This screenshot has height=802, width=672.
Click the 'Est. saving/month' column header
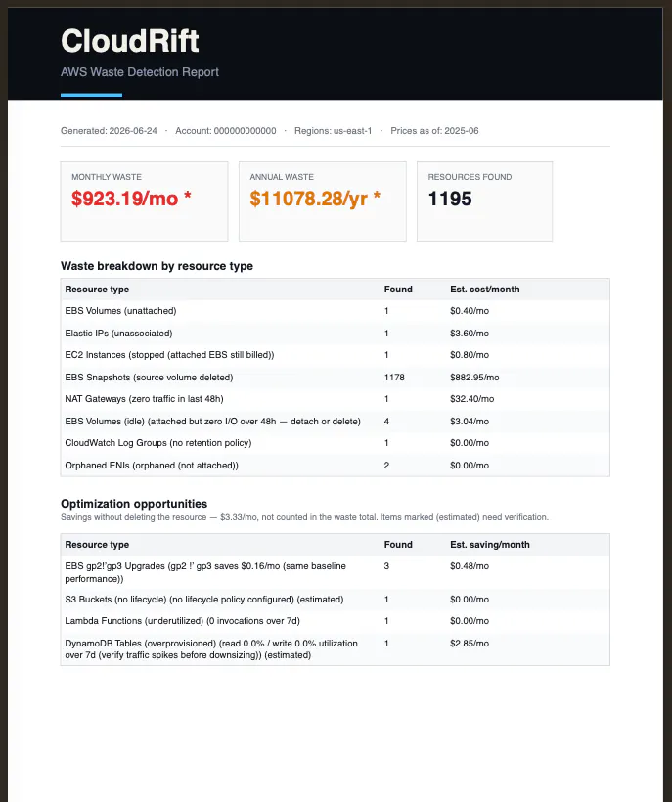[490, 545]
